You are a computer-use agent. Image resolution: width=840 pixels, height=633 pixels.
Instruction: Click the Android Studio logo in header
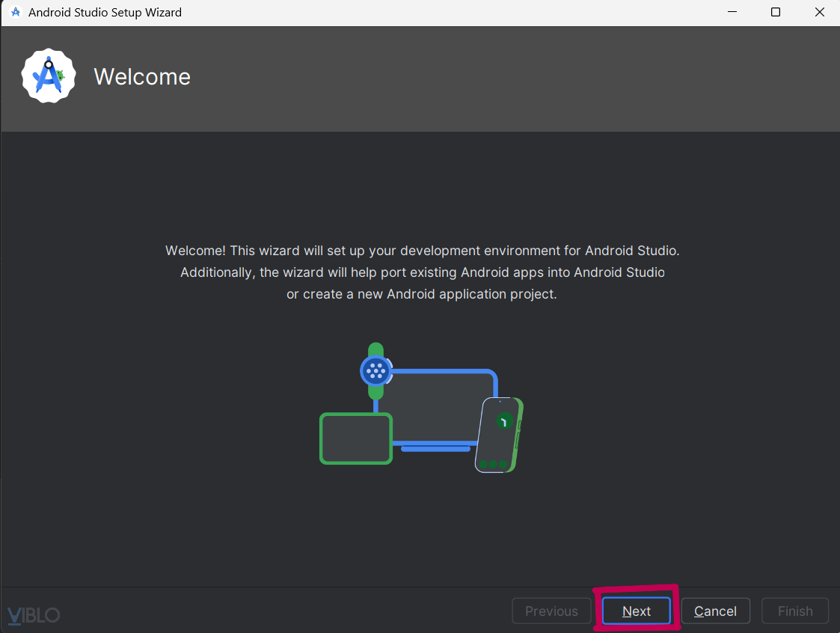coord(49,76)
